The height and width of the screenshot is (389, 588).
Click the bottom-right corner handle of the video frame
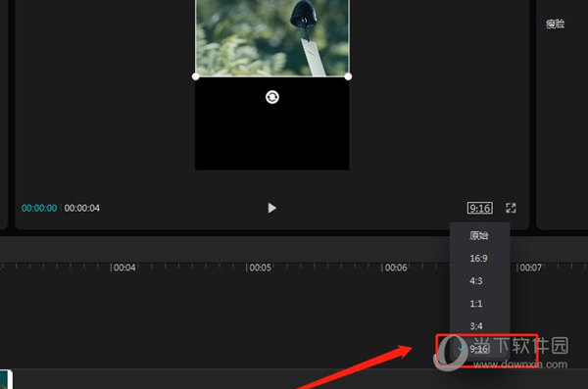coord(348,76)
